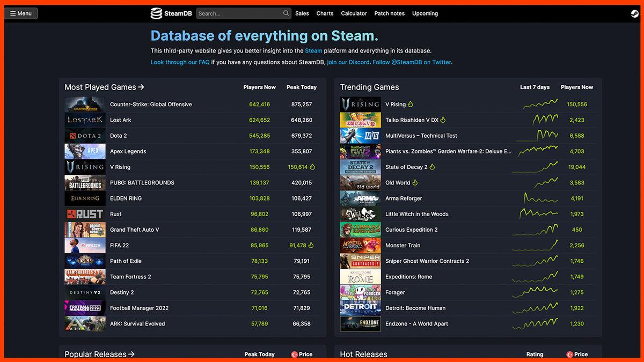Go to the Charts page

coord(325,13)
